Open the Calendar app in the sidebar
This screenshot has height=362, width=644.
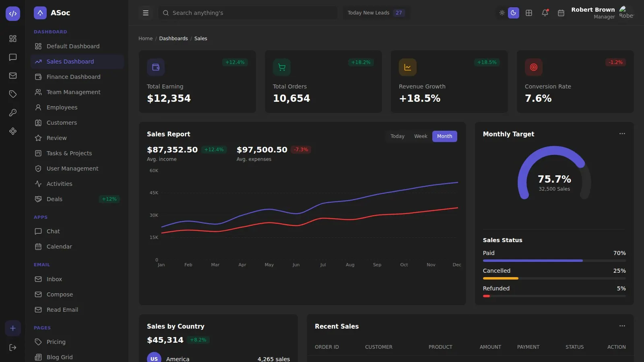tap(77, 247)
